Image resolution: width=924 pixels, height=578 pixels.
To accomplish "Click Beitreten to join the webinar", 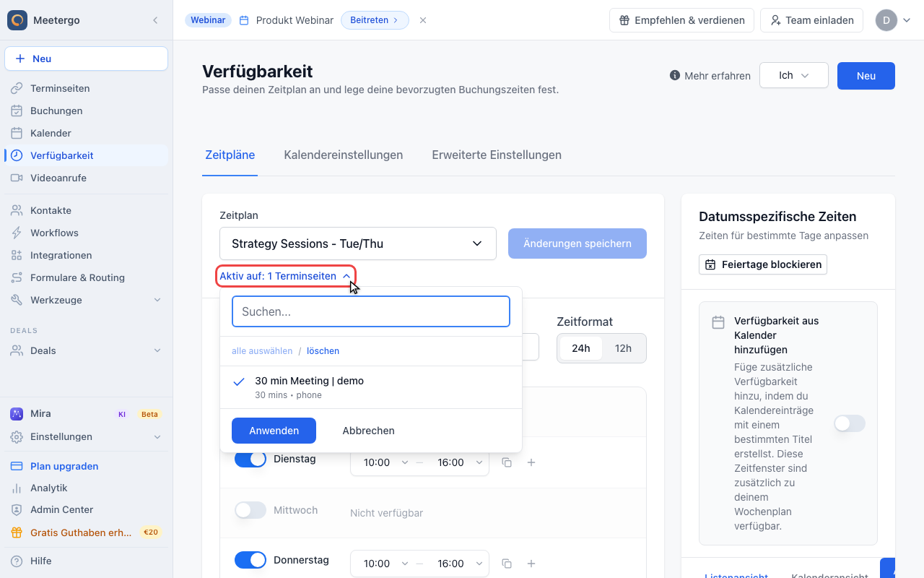I will tap(375, 20).
